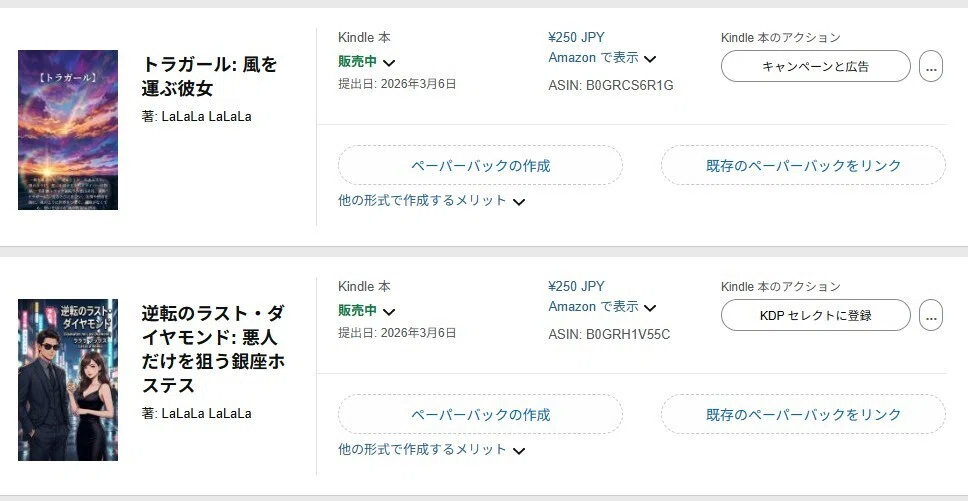Open Amazon で表示 dropdown for トラガール
This screenshot has height=501, width=968.
(602, 58)
